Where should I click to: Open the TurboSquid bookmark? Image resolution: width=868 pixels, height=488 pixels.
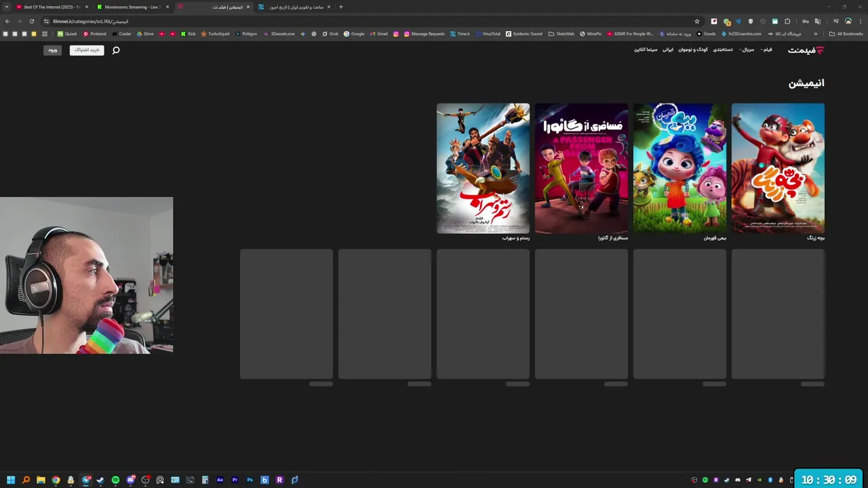click(x=216, y=34)
